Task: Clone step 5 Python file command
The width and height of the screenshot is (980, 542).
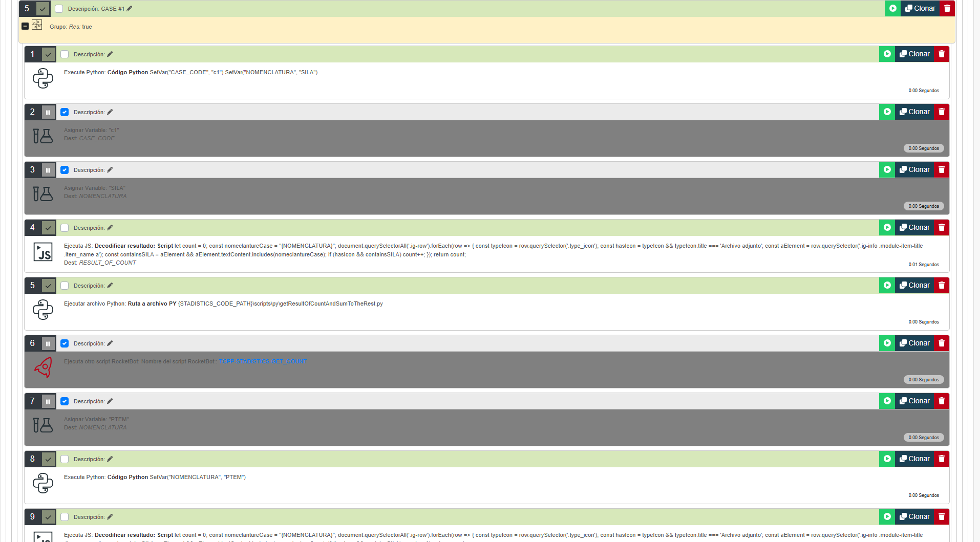Action: (914, 286)
